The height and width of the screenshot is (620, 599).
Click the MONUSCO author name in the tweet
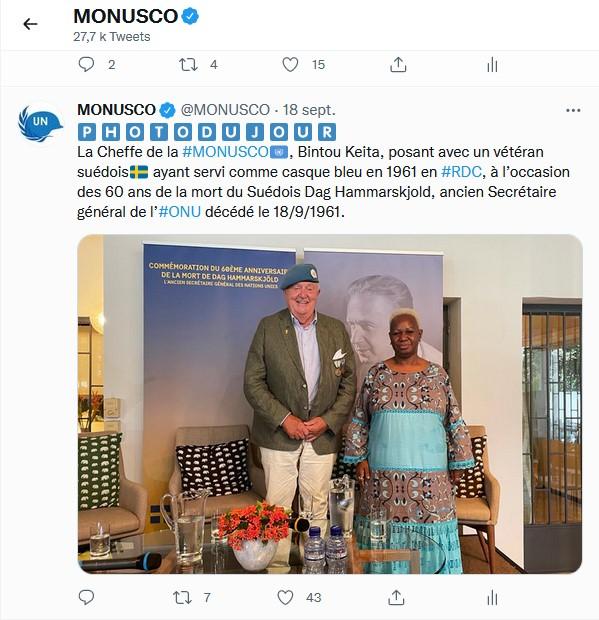point(116,110)
